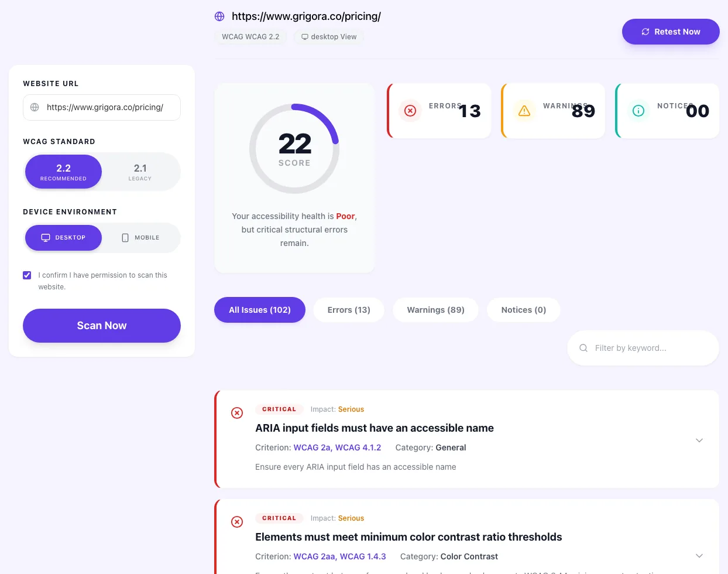
Task: Click the red errors X circle icon
Action: click(410, 111)
